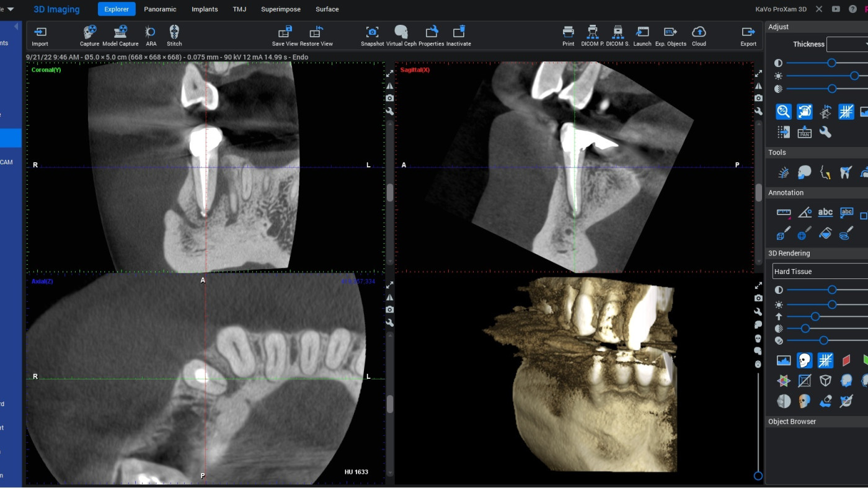Viewport: 868px width, 488px height.
Task: Take a Snapshot of the view
Action: click(372, 35)
